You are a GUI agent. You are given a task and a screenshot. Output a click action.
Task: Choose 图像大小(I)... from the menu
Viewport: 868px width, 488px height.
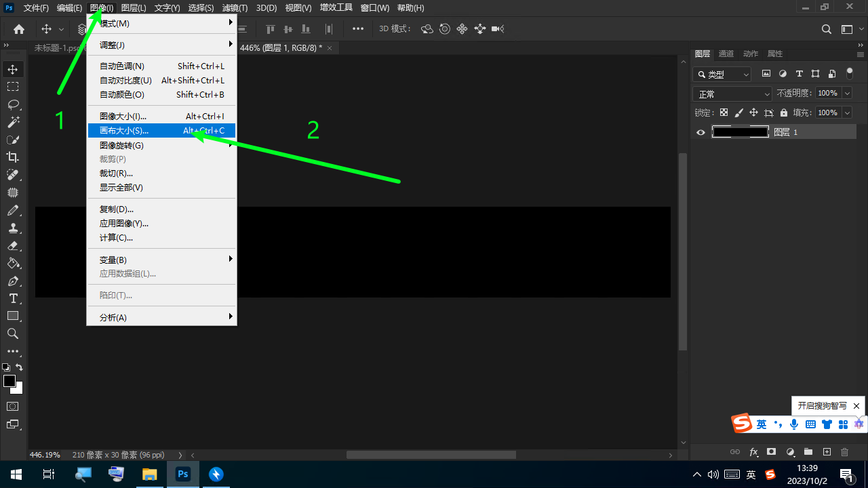(x=123, y=117)
